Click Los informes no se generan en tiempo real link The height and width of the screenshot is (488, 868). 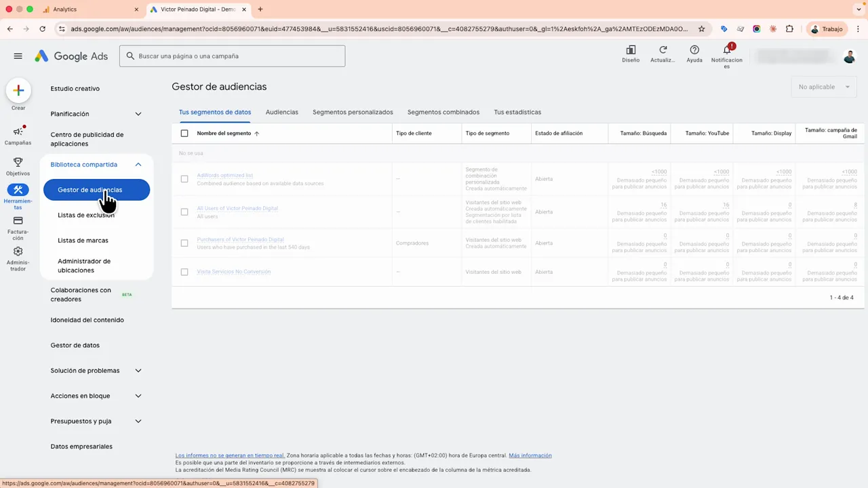click(230, 455)
